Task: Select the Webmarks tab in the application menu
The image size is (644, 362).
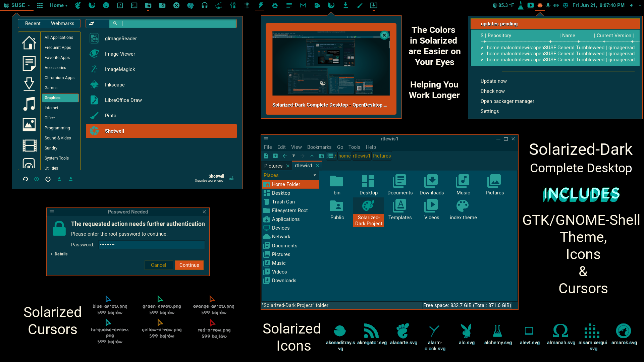Action: pyautogui.click(x=62, y=23)
